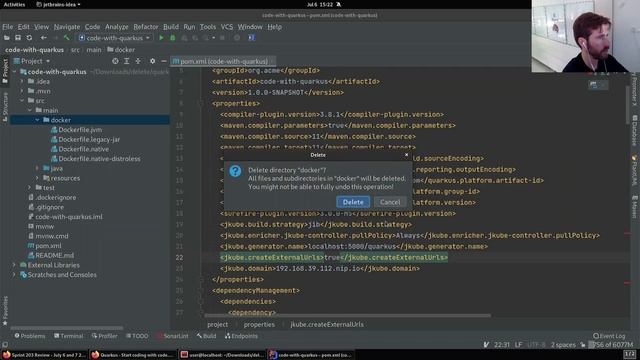Expand the java folder

(37, 169)
